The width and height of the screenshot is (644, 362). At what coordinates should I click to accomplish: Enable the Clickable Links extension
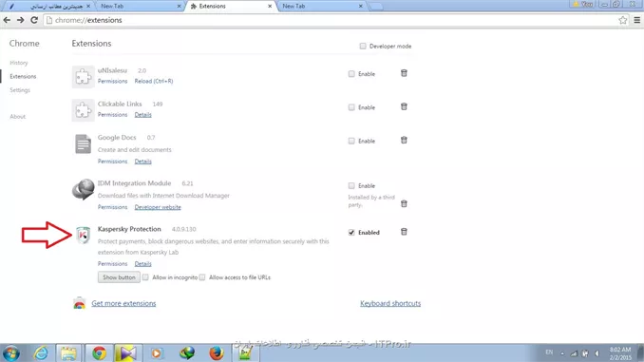click(x=351, y=107)
